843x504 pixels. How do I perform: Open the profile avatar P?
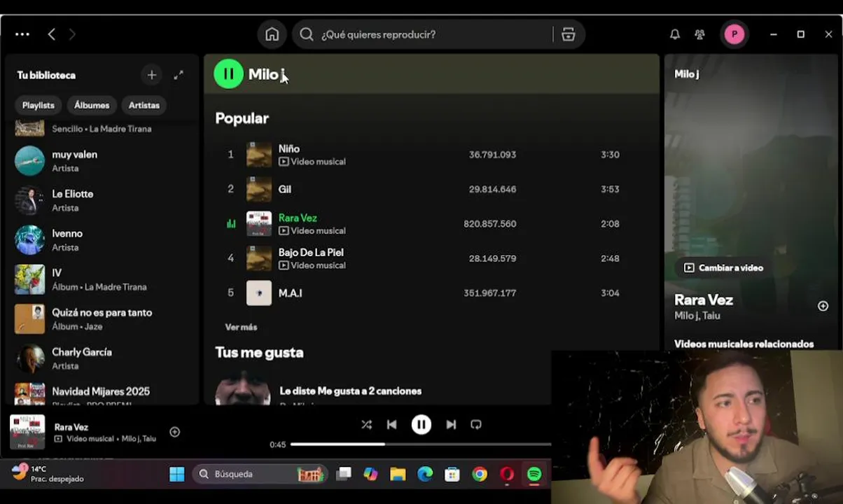pos(734,34)
